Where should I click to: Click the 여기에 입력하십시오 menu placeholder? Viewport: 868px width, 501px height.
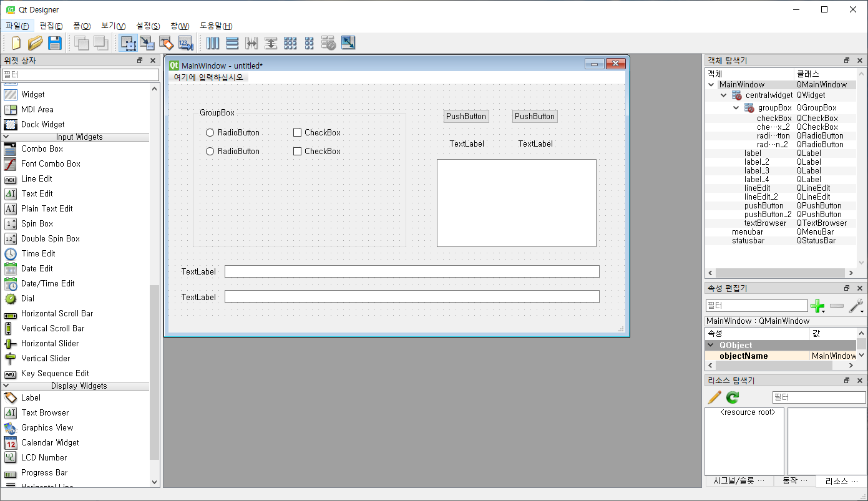[208, 77]
